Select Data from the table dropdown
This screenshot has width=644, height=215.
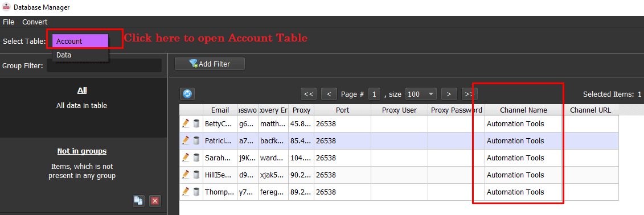[80, 55]
